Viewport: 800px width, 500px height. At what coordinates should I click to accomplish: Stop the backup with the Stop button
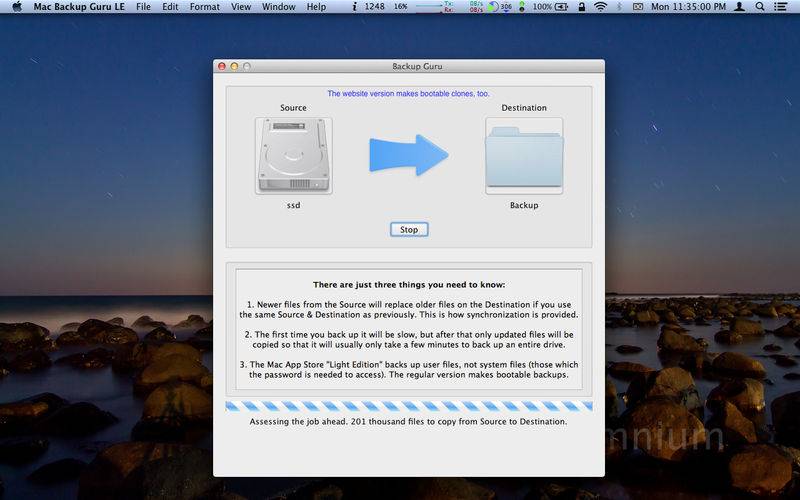click(409, 230)
